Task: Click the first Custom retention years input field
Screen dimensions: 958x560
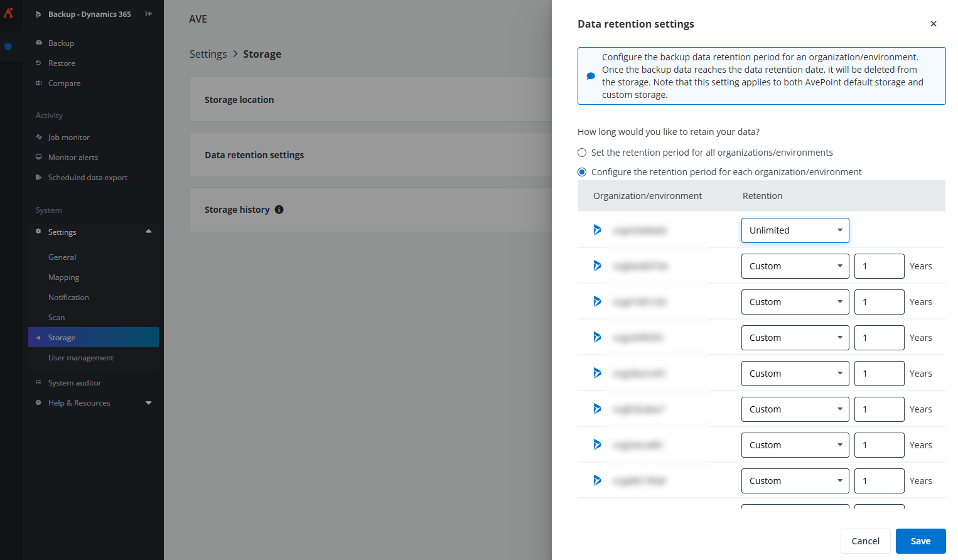Action: (x=879, y=266)
